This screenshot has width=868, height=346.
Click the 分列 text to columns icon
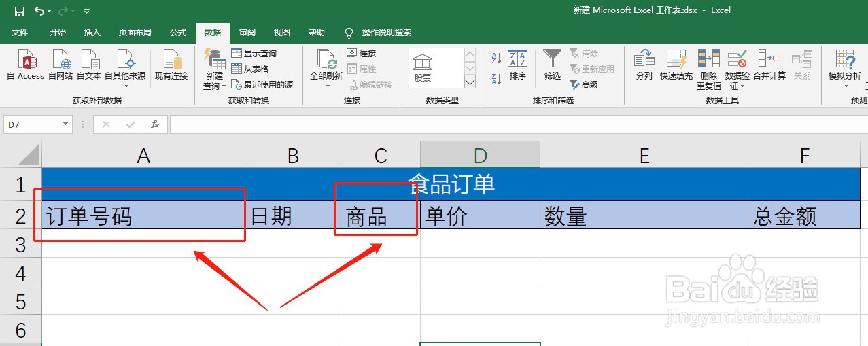[644, 66]
